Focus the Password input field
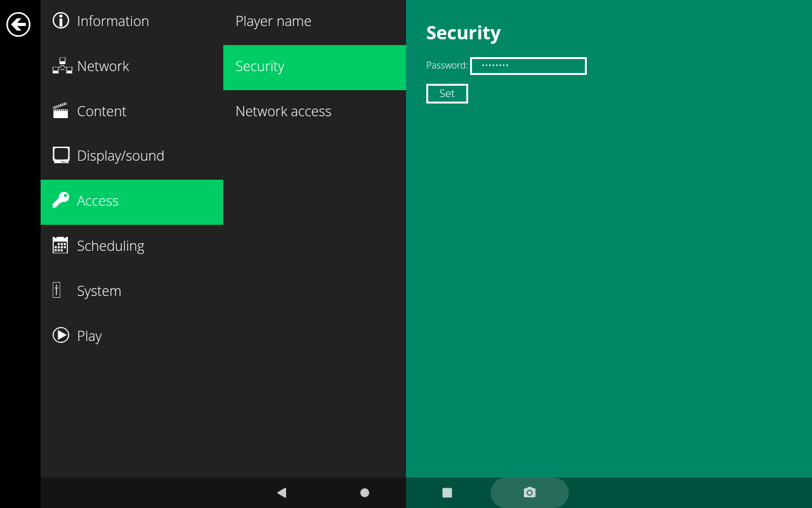Screen dimensions: 812x508 point(528,66)
